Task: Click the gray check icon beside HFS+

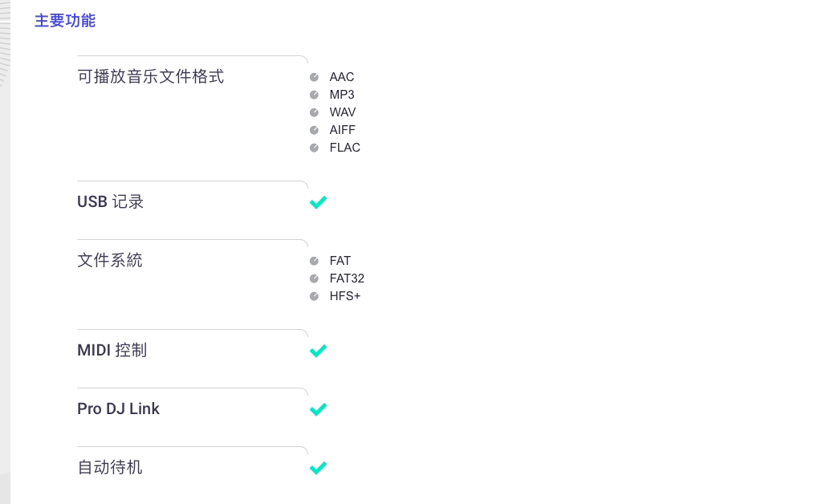Action: point(314,296)
